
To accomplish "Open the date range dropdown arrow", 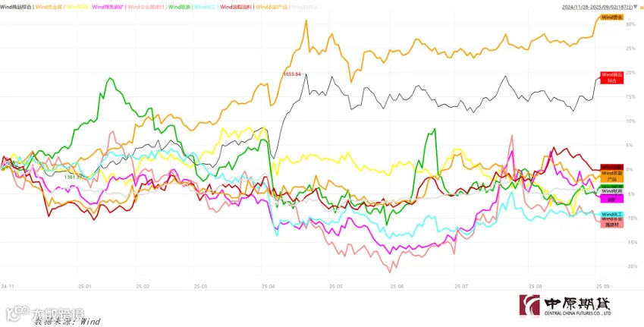I will pos(635,7).
